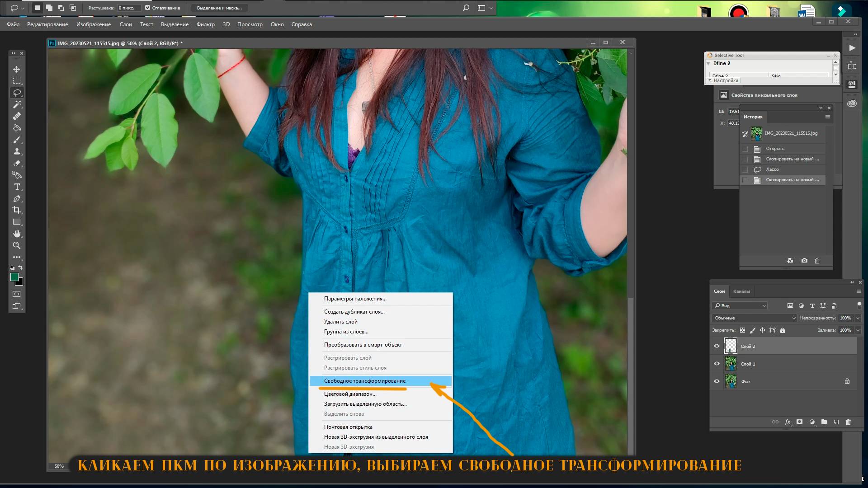This screenshot has width=868, height=488.
Task: Click the Выделение и маска button
Action: point(219,8)
